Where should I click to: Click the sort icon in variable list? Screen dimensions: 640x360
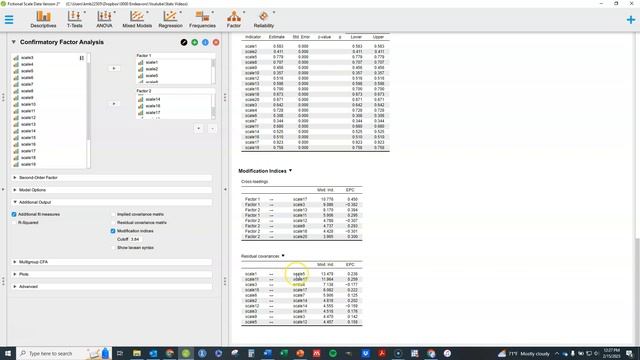(x=82, y=58)
